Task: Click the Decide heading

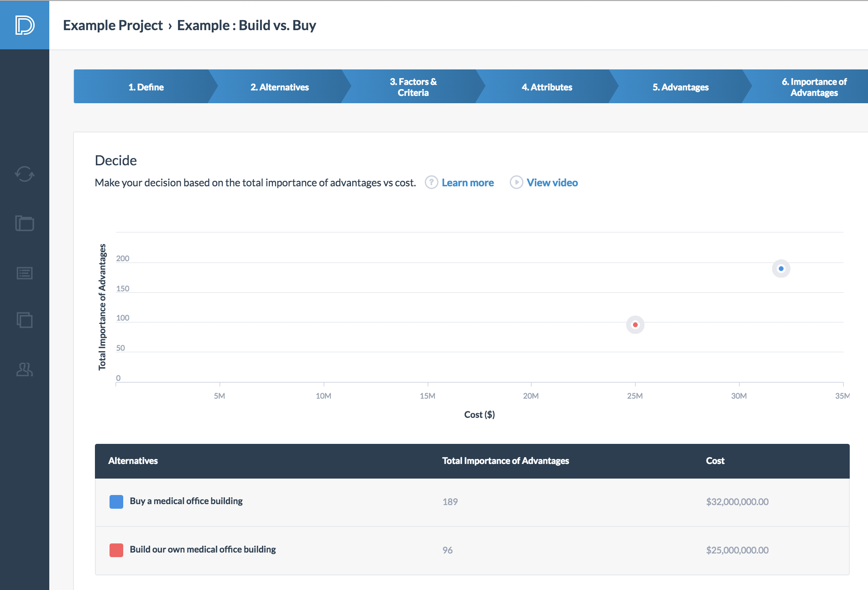Action: click(x=115, y=160)
